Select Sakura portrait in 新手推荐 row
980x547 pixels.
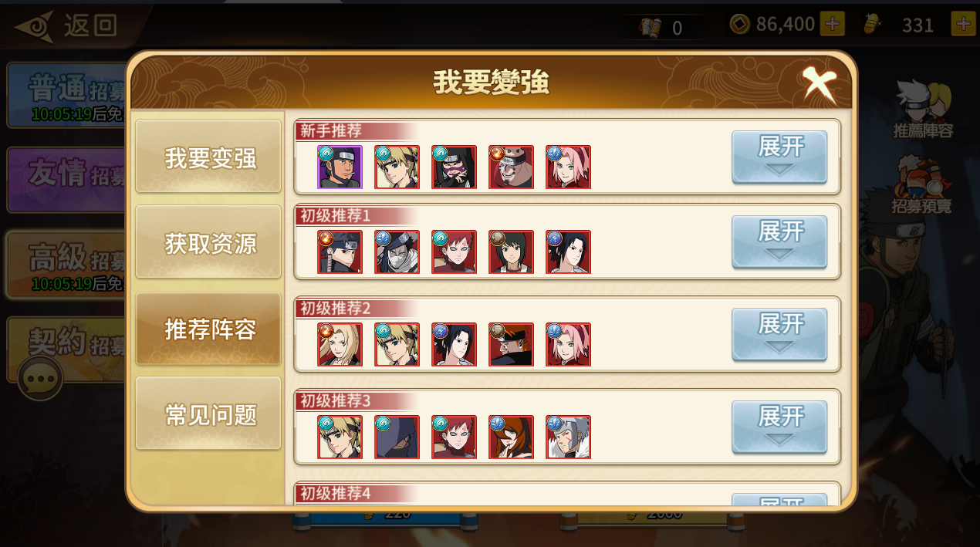pyautogui.click(x=569, y=167)
